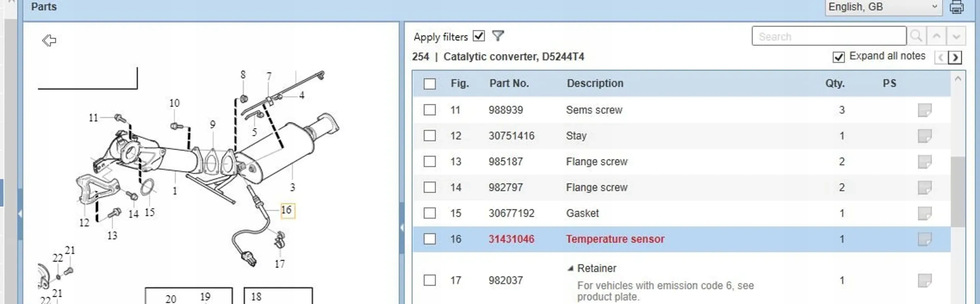980x304 pixels.
Task: Open note icon for Temperature sensor row
Action: tap(925, 239)
